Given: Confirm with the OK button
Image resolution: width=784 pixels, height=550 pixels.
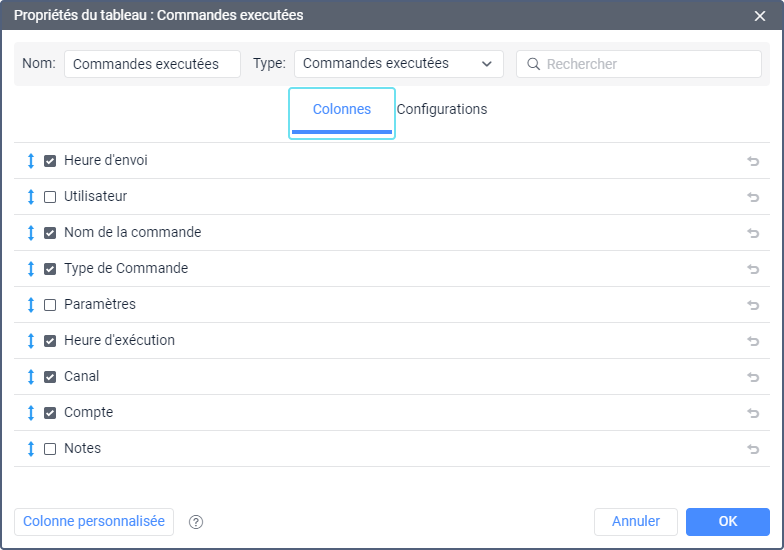Looking at the screenshot, I should [727, 522].
